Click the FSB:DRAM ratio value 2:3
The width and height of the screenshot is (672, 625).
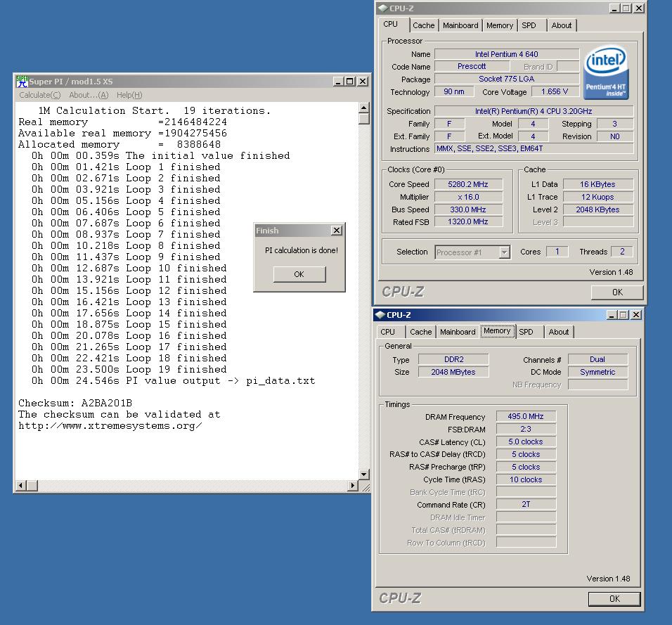point(526,429)
